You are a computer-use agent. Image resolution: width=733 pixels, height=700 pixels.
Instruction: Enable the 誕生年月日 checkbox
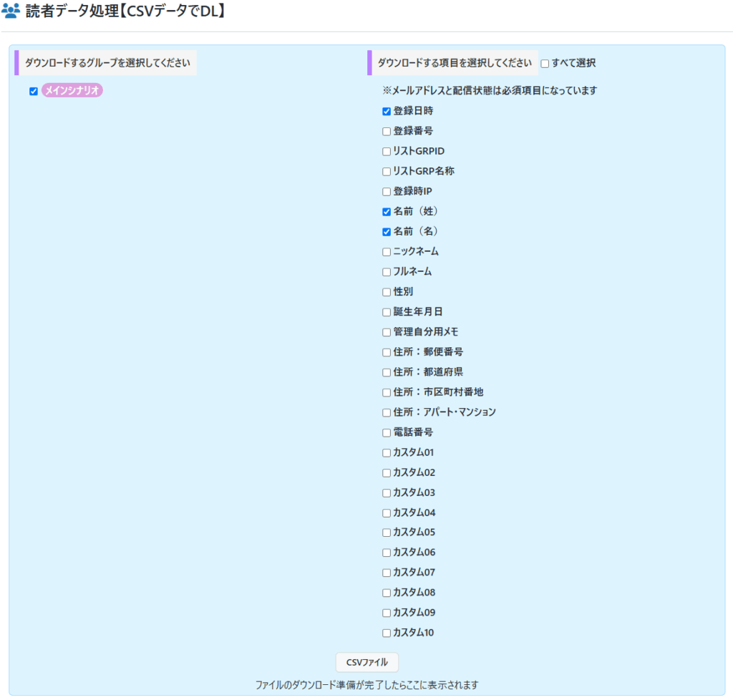(x=387, y=312)
